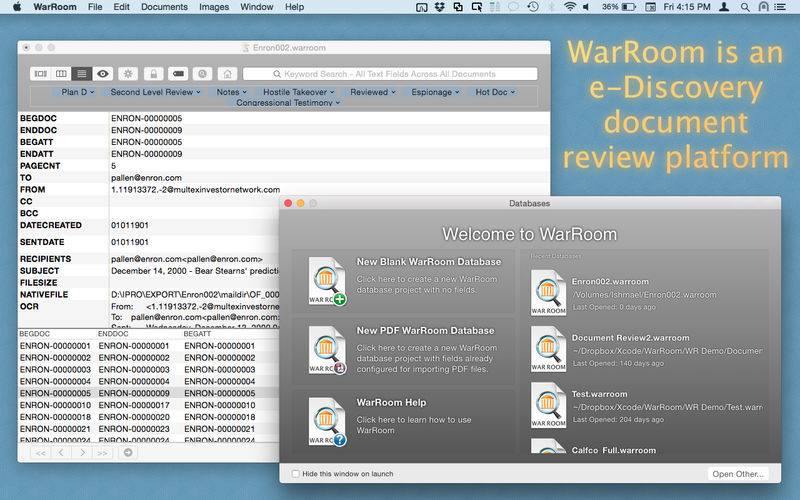Viewport: 800px width, 500px height.
Task: Click the Open Other... button
Action: click(x=738, y=474)
